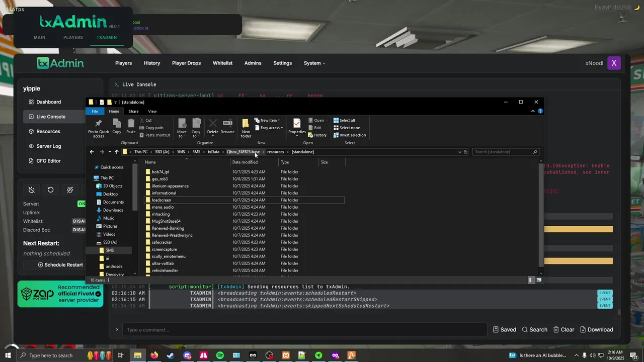This screenshot has height=362, width=644.
Task: Click Invert selection in the ribbon
Action: (x=350, y=135)
